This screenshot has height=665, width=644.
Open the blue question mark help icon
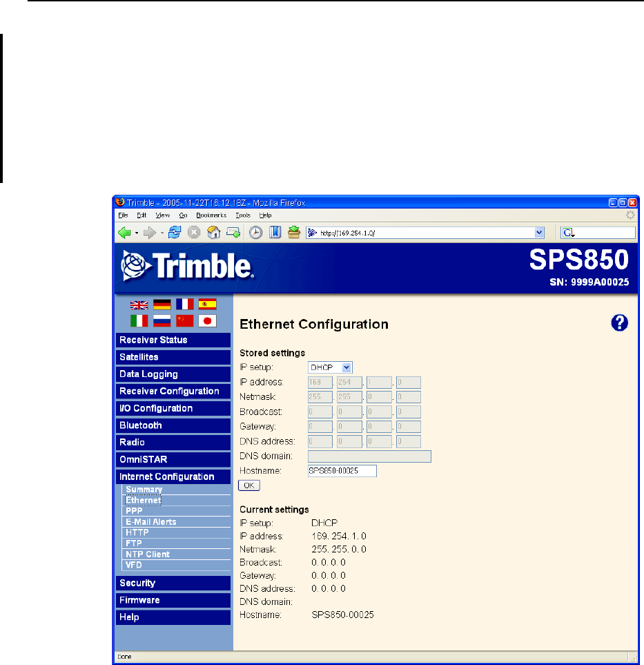pyautogui.click(x=619, y=322)
